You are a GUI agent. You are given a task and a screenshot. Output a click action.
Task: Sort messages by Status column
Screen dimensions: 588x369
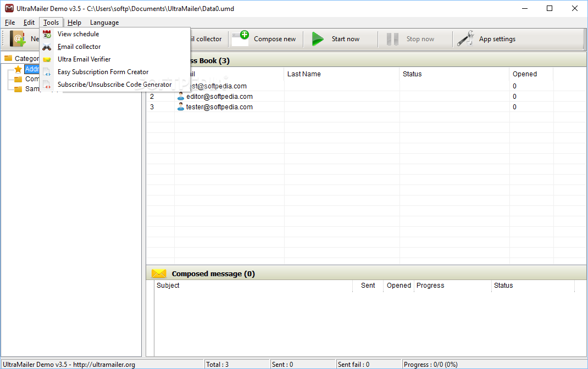coord(533,286)
